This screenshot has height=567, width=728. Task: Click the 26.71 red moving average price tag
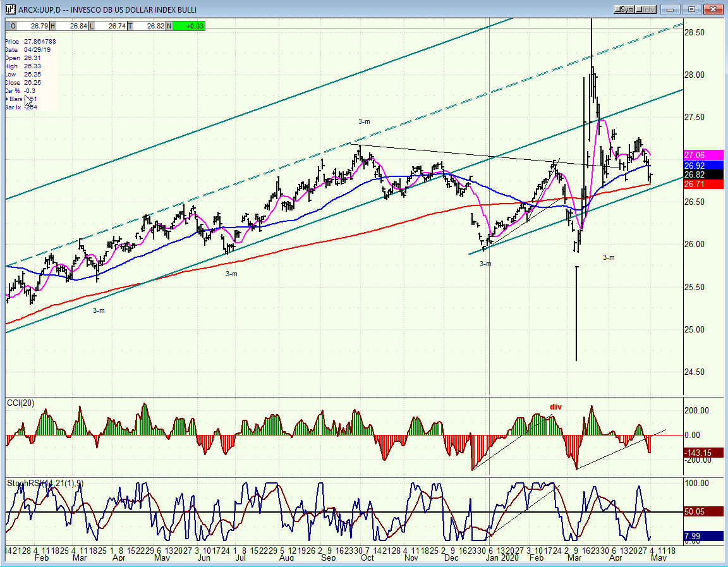(x=703, y=185)
